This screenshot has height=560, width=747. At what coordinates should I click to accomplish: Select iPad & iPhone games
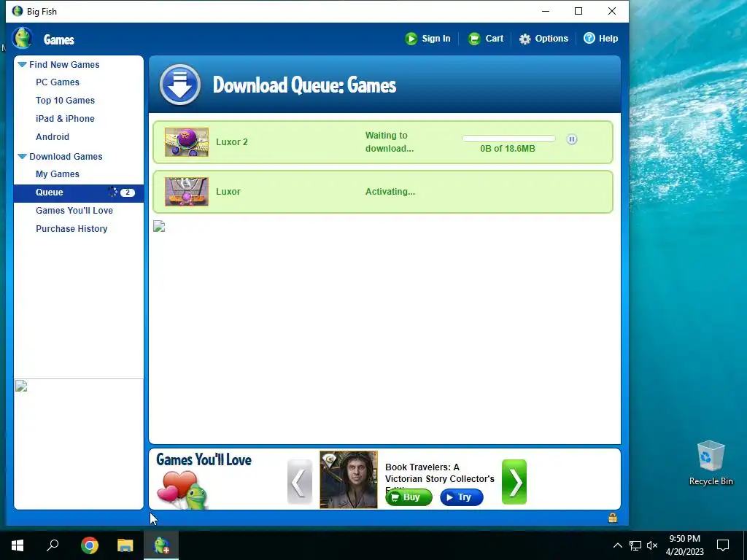point(65,119)
